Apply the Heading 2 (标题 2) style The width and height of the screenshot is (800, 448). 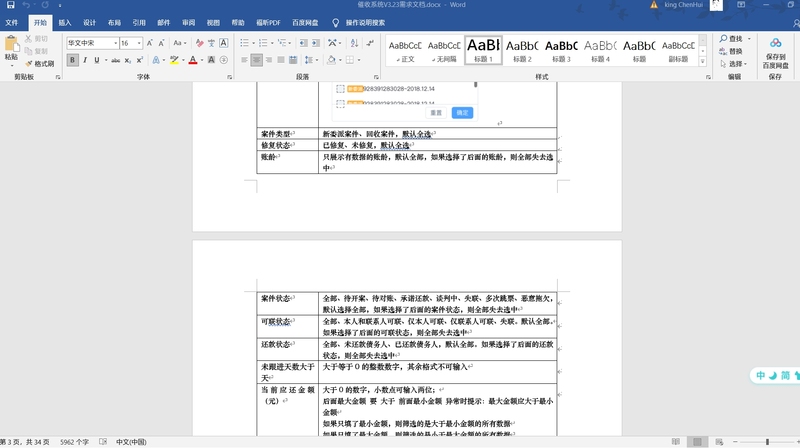[522, 50]
